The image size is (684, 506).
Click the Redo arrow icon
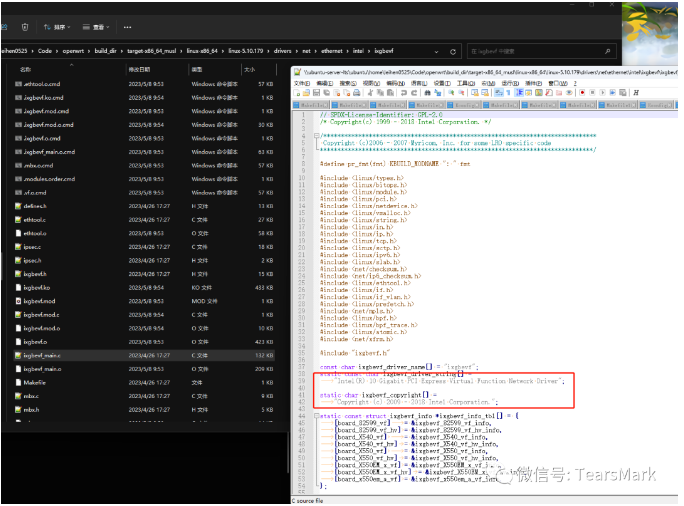(x=414, y=92)
